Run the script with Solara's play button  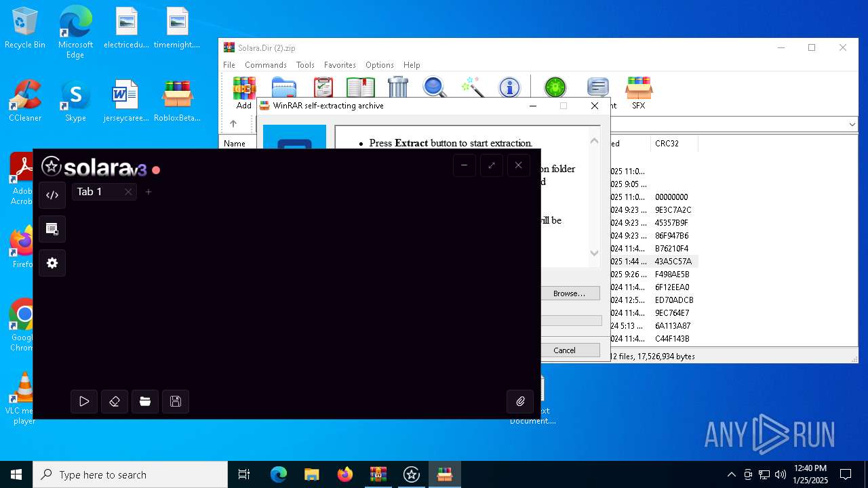coord(84,401)
